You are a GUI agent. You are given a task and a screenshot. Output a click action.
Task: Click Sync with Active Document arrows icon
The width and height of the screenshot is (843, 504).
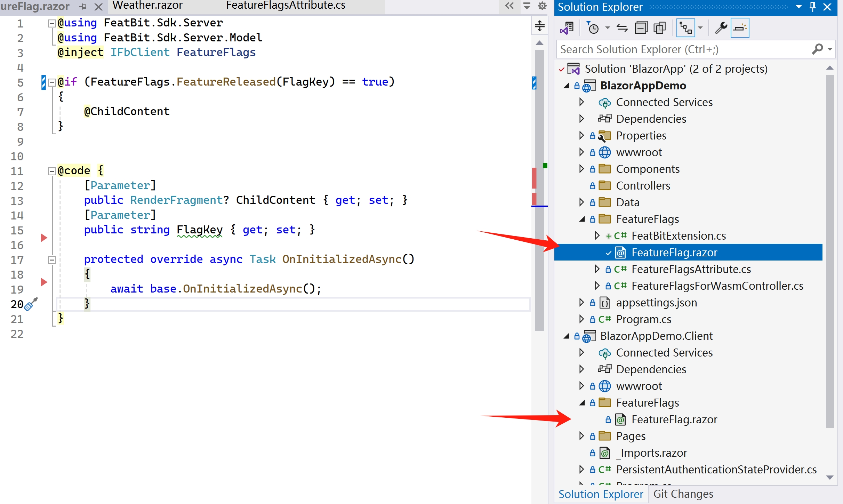point(622,28)
